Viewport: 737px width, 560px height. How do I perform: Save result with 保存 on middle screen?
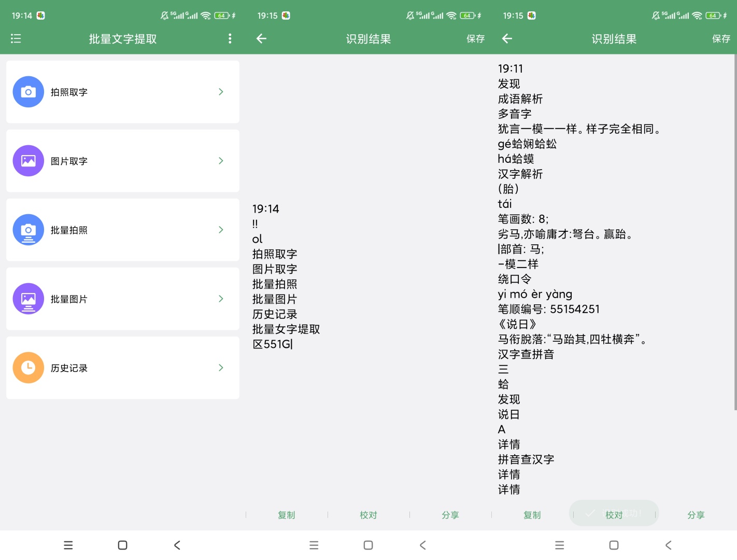[475, 39]
